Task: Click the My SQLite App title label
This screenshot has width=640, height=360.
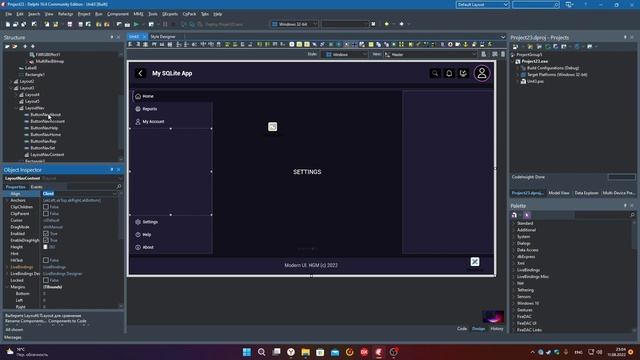Action: click(x=172, y=73)
